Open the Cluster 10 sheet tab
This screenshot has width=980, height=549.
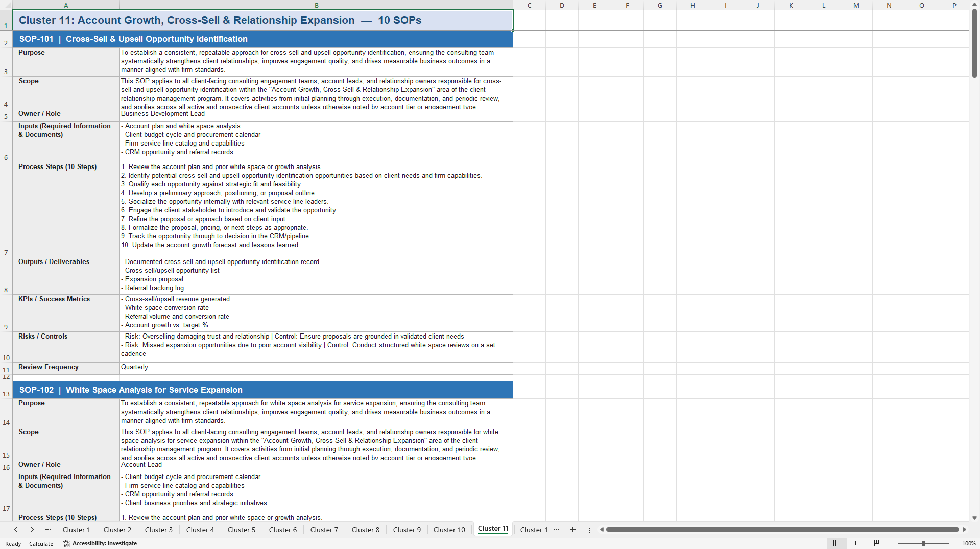coord(449,530)
